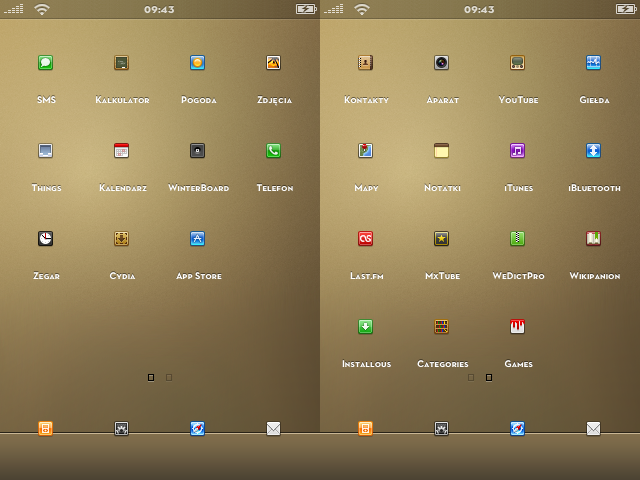Tap the Wi-Fi indicator on right screen
640x480 pixels.
tap(362, 9)
